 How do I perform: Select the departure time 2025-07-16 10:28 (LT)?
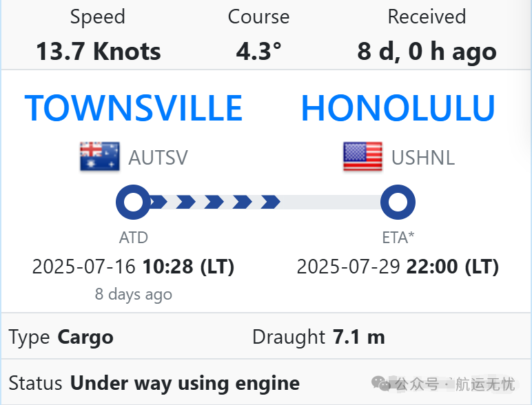click(x=133, y=267)
